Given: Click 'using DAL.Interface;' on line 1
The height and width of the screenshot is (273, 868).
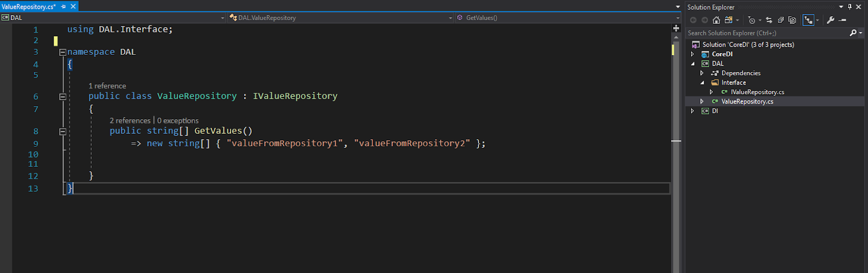Looking at the screenshot, I should (x=120, y=29).
